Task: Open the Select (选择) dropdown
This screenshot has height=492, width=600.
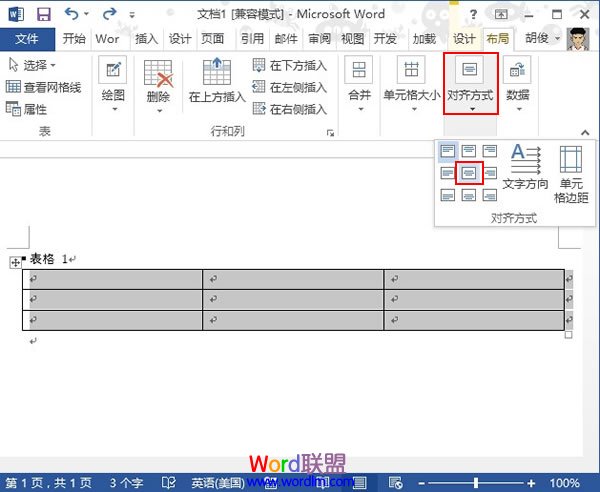Action: point(33,64)
